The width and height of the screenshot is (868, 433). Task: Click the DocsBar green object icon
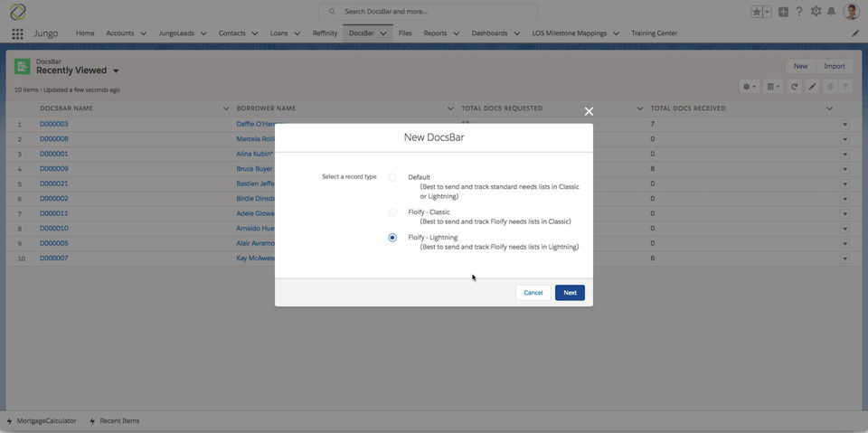click(22, 67)
